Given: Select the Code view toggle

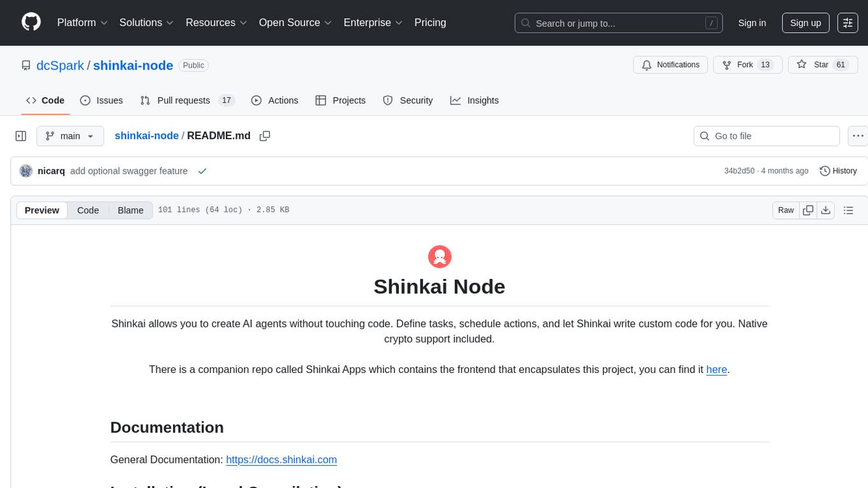Looking at the screenshot, I should pos(88,210).
